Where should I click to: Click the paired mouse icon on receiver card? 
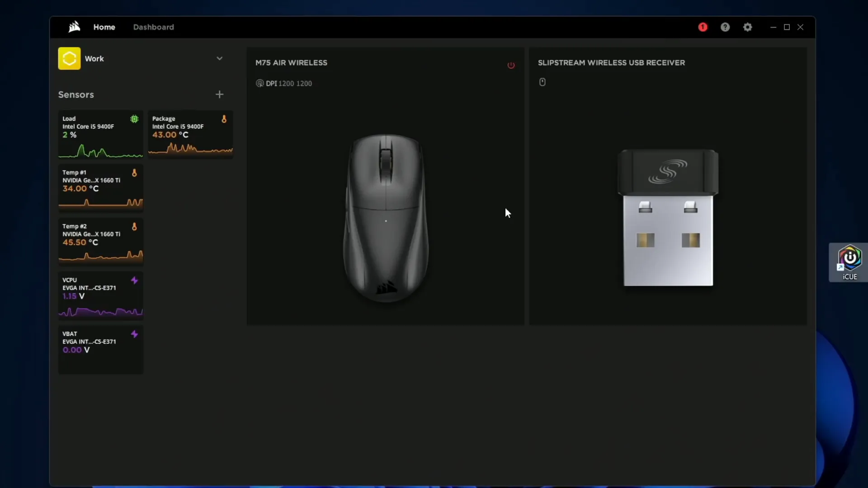click(542, 82)
